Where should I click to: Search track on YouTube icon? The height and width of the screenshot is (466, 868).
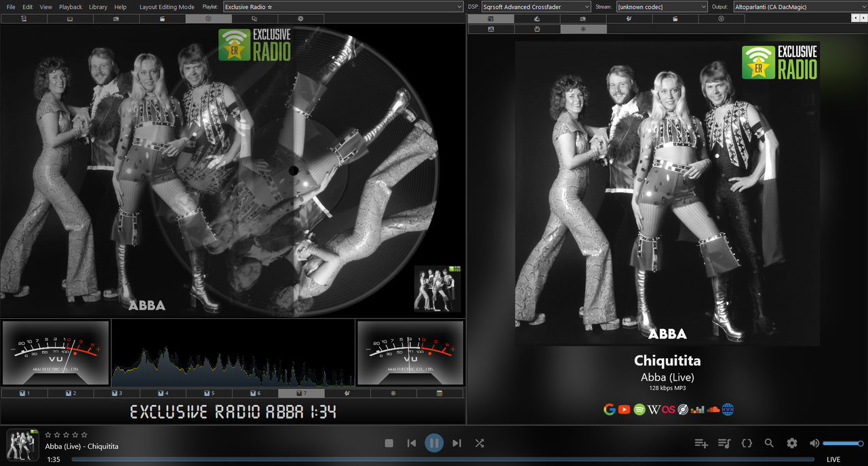[x=624, y=409]
